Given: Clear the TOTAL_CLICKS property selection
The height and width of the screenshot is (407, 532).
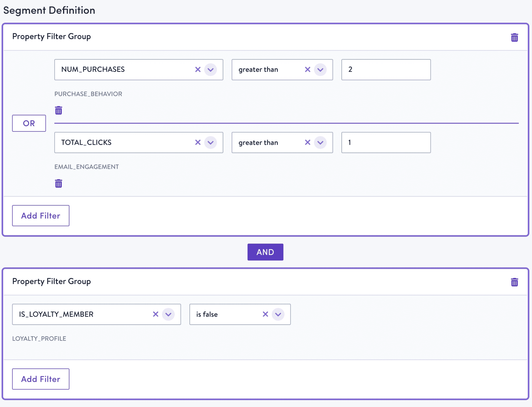Looking at the screenshot, I should coord(198,142).
